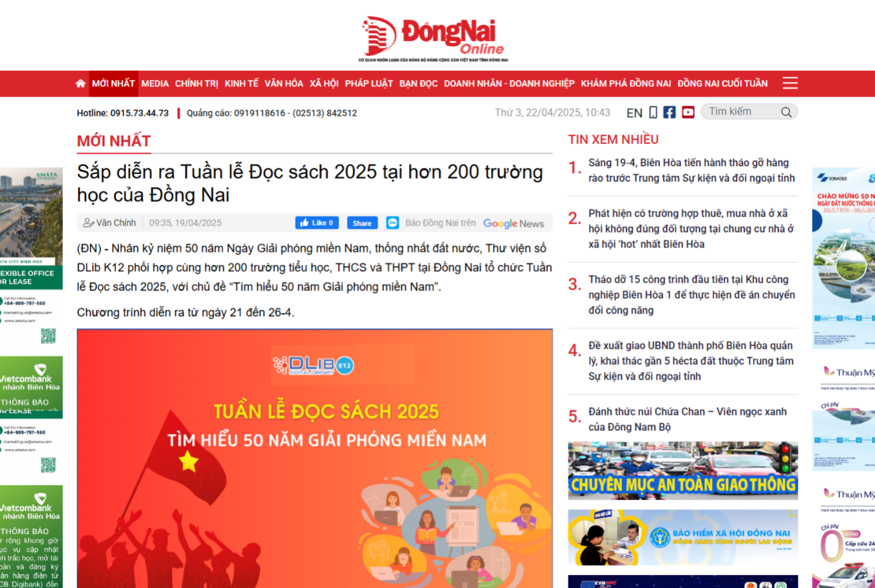Click the Chuyên mục An toàn giao thông banner
Viewport: 875px width, 588px height.
click(682, 470)
